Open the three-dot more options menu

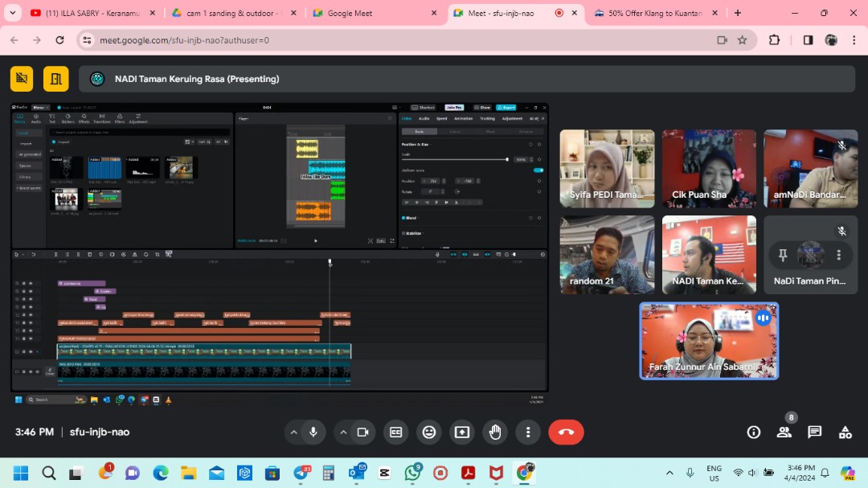coord(528,432)
